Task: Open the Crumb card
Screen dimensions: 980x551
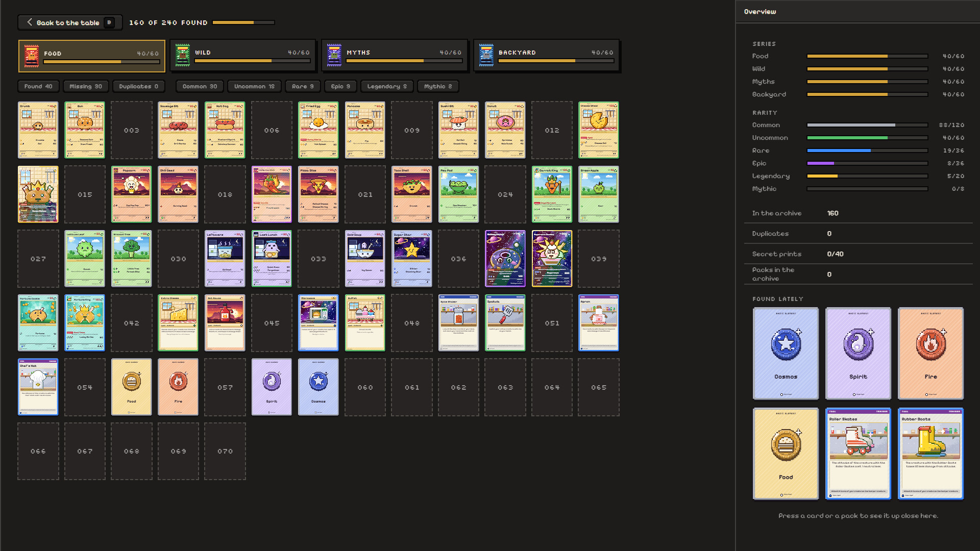Action: point(38,130)
